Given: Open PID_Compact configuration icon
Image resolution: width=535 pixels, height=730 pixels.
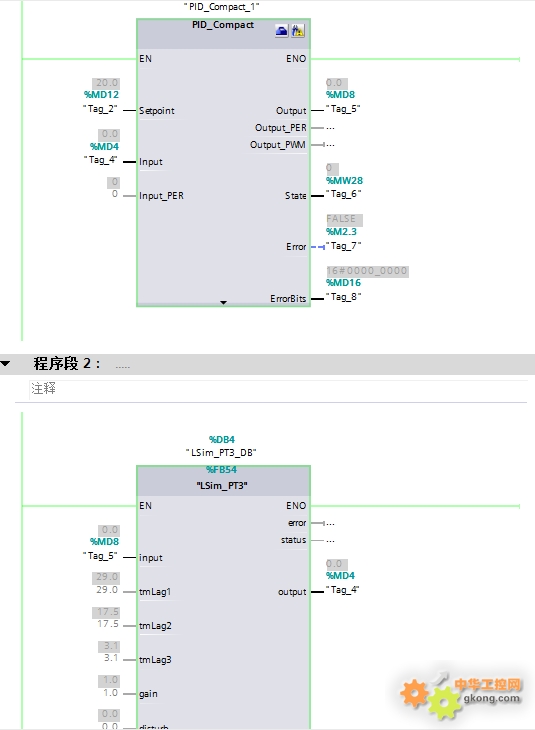Looking at the screenshot, I should pos(282,31).
